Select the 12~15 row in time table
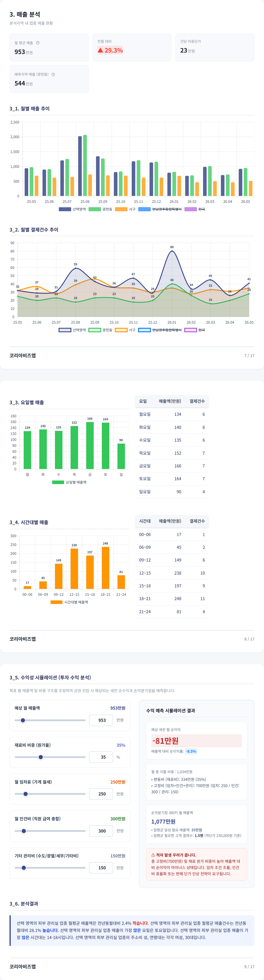Viewport: 264px width, 980px height. (x=172, y=573)
